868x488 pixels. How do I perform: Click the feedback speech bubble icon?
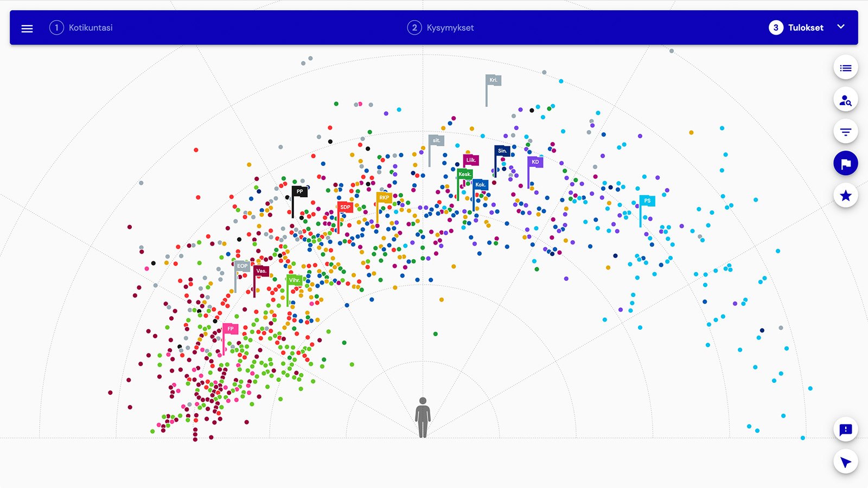click(x=845, y=430)
